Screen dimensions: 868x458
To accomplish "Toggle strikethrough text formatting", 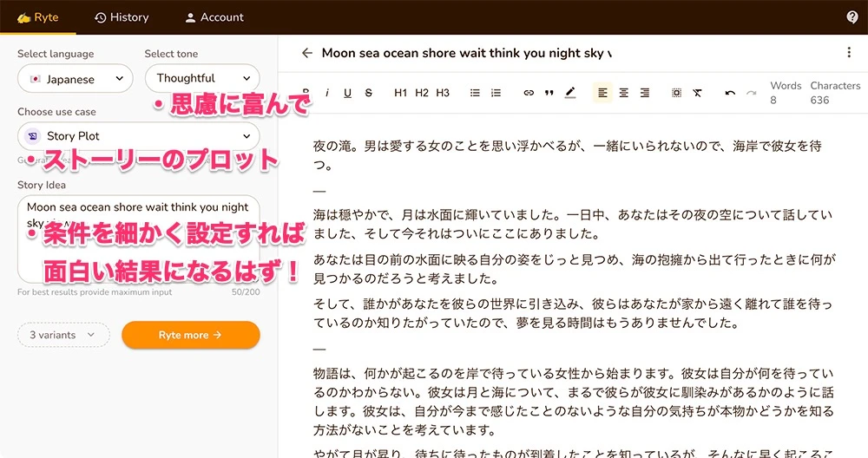I will pos(369,93).
